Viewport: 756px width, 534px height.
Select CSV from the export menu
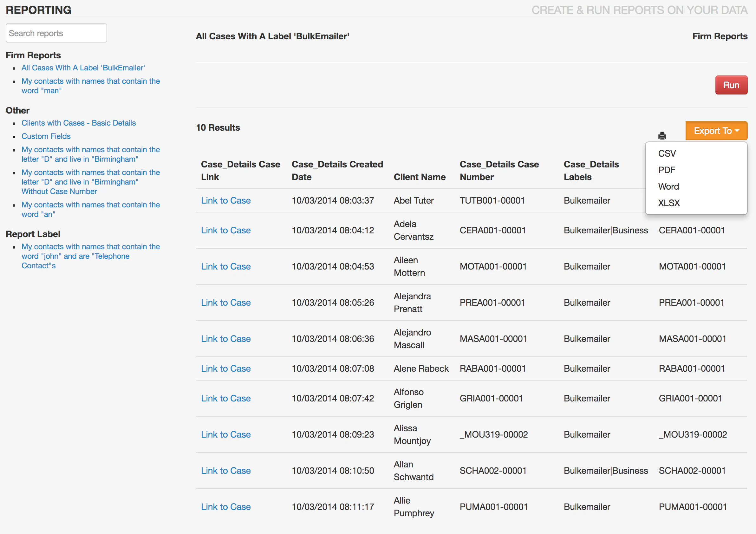click(x=667, y=153)
